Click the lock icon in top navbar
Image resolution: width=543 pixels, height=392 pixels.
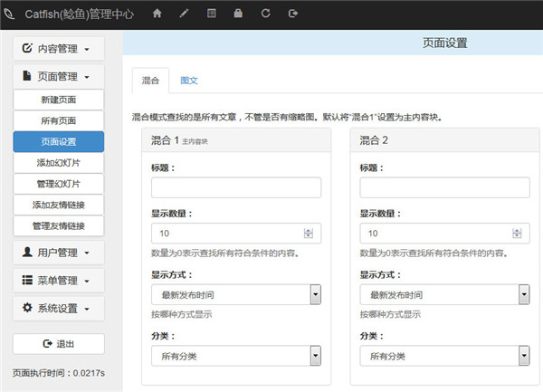click(238, 14)
